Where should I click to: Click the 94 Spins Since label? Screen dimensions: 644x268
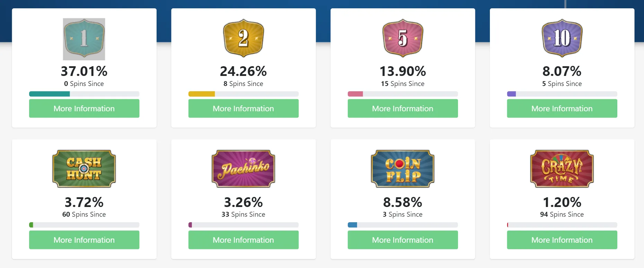[562, 215]
